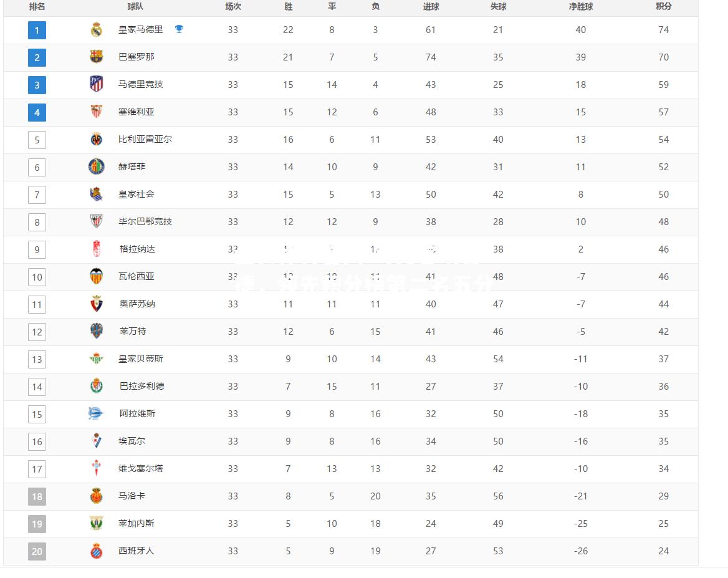This screenshot has height=578, width=728.
Task: Click the 球队 column header
Action: (x=135, y=6)
